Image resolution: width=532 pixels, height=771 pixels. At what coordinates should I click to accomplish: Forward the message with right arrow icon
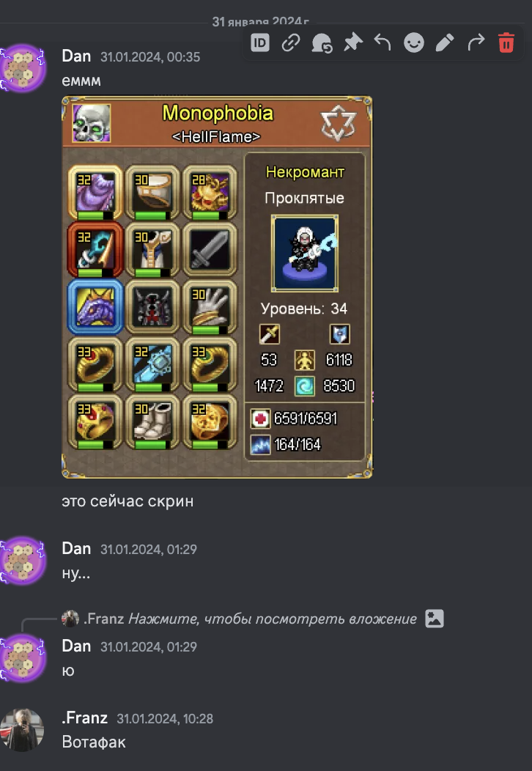click(x=476, y=43)
